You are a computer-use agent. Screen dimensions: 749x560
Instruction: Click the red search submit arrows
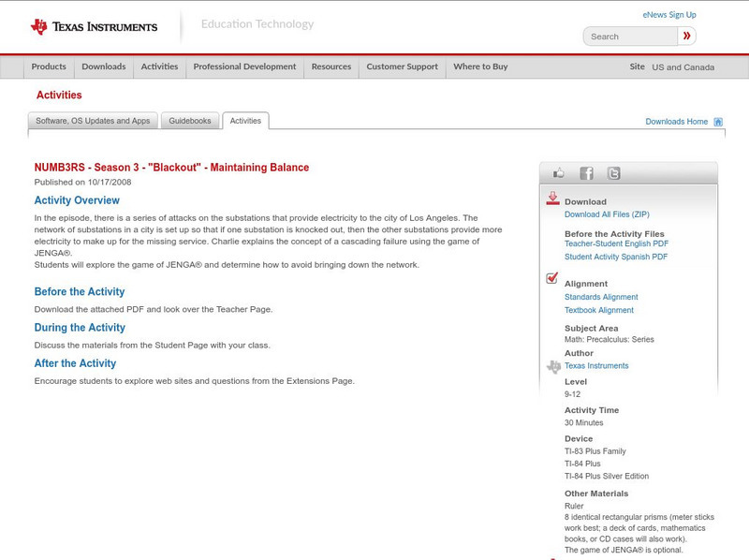pyautogui.click(x=686, y=36)
